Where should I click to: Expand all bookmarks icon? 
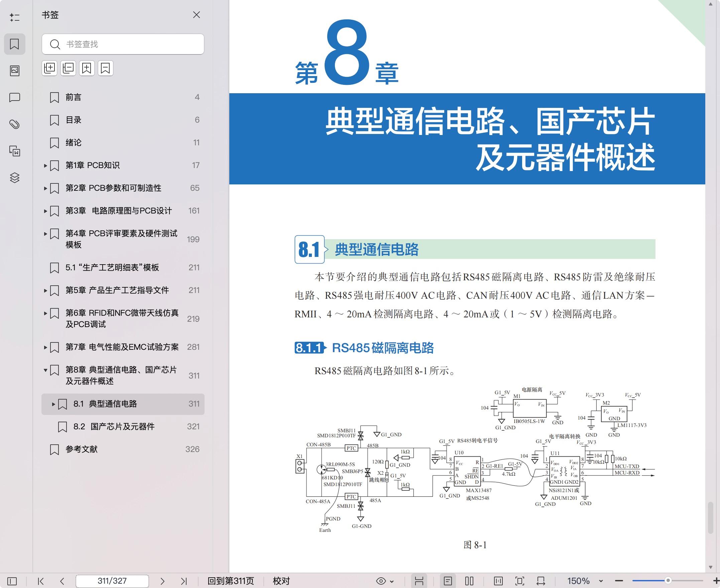[49, 68]
